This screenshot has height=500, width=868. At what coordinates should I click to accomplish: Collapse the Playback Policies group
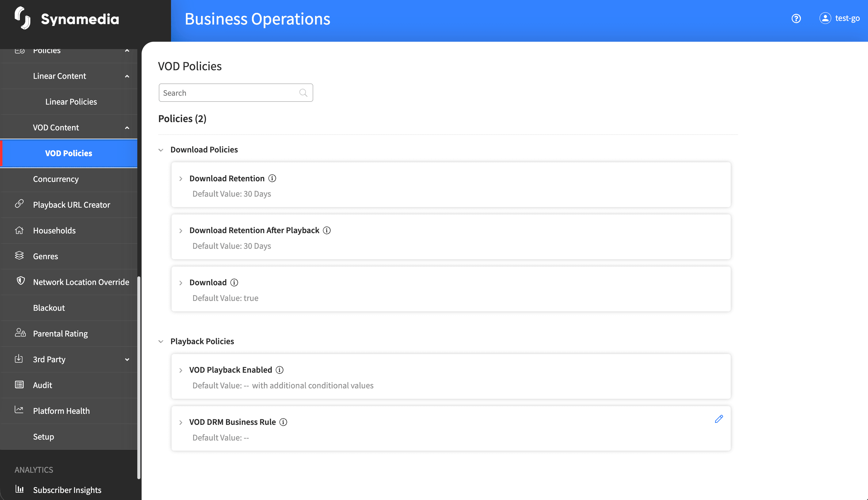click(x=161, y=342)
